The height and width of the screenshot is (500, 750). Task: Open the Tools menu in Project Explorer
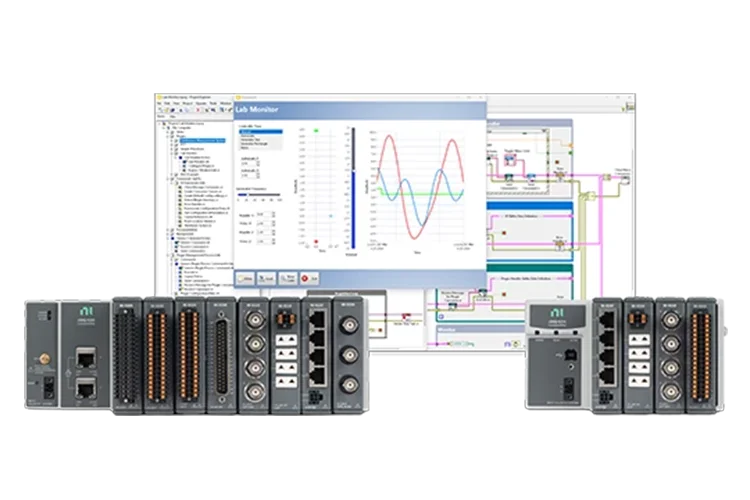[213, 103]
